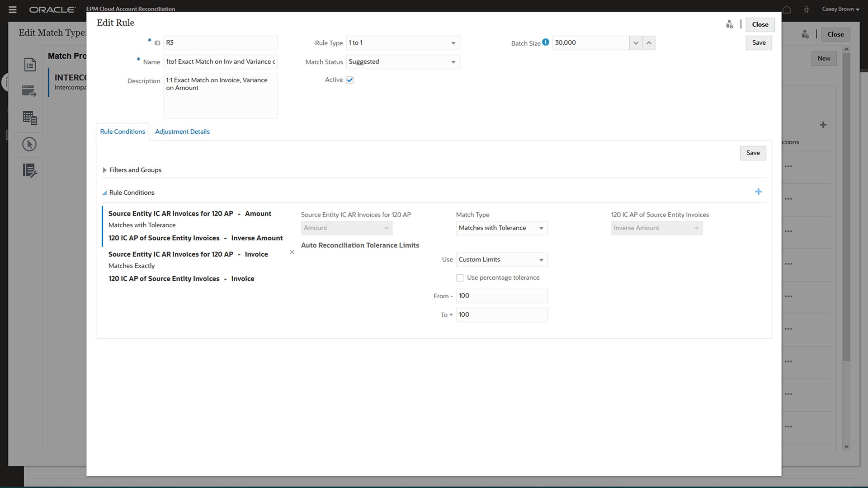
Task: Click the access control icon beside Close
Action: tap(730, 24)
